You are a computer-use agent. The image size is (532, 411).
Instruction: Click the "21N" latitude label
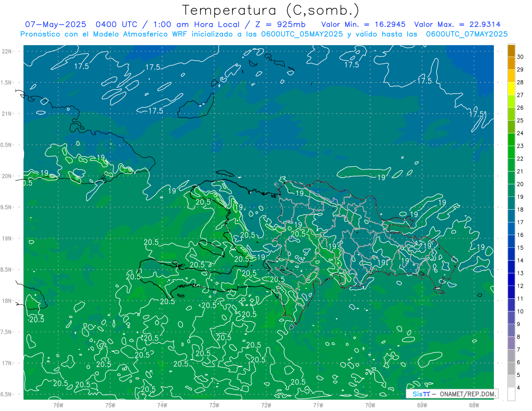[7, 114]
